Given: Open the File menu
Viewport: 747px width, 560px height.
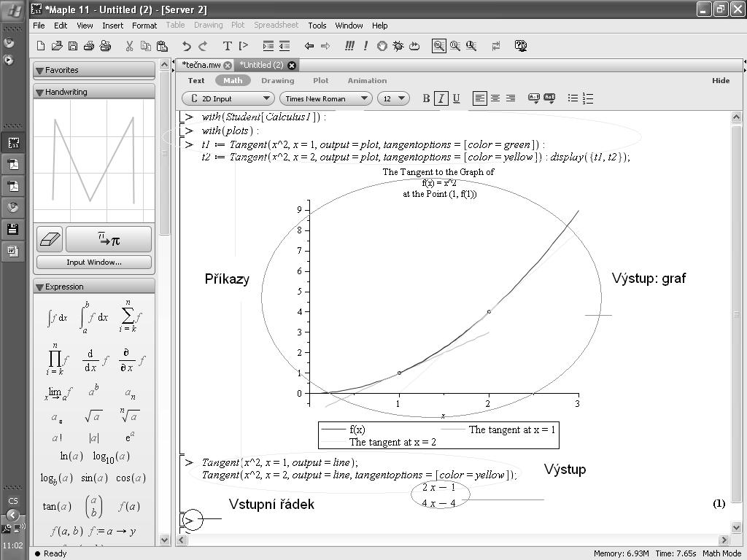Looking at the screenshot, I should point(39,26).
